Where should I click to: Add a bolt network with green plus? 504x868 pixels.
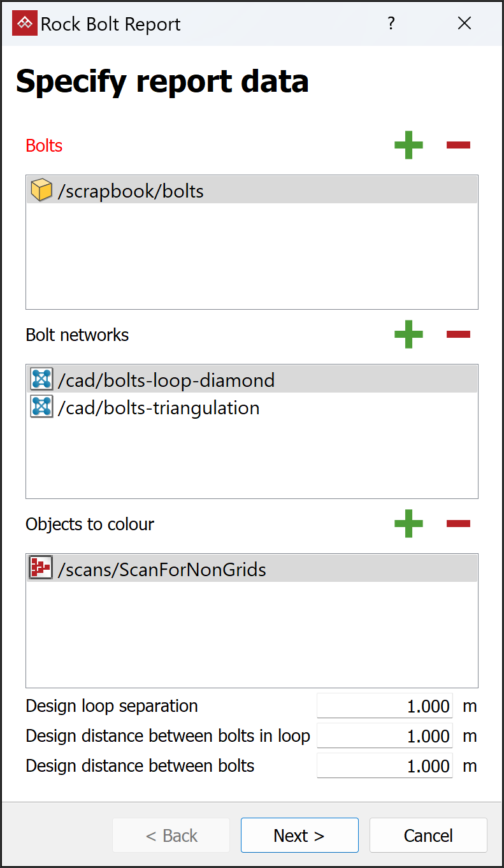click(x=408, y=335)
